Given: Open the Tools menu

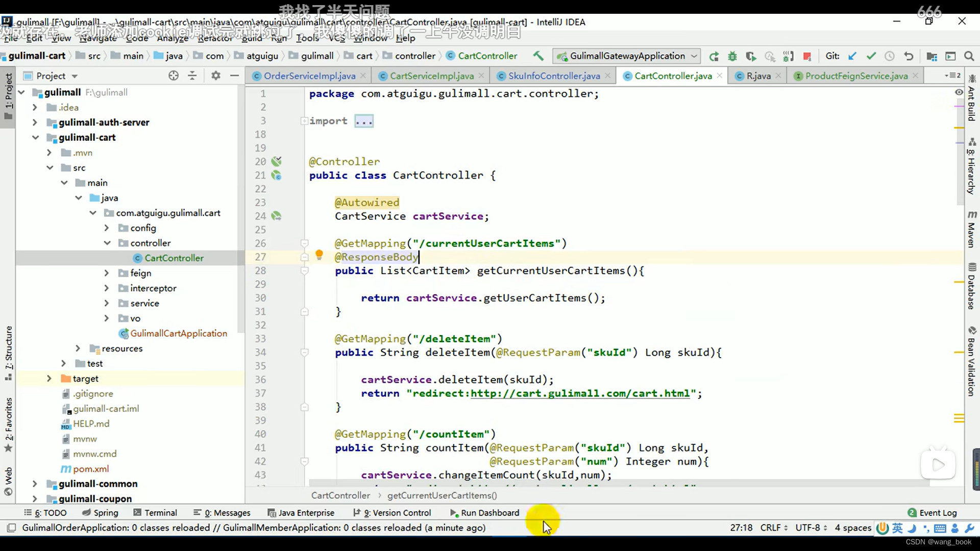Looking at the screenshot, I should point(307,38).
